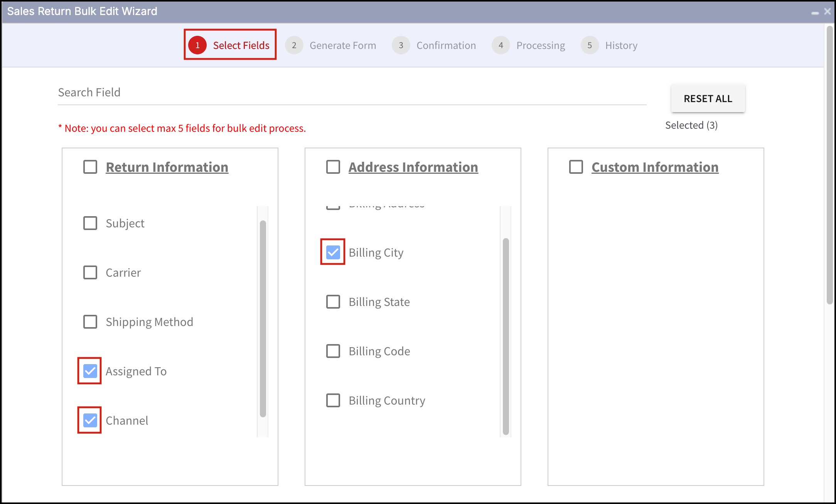Viewport: 836px width, 504px height.
Task: Click the Address Information heading link
Action: 413,167
